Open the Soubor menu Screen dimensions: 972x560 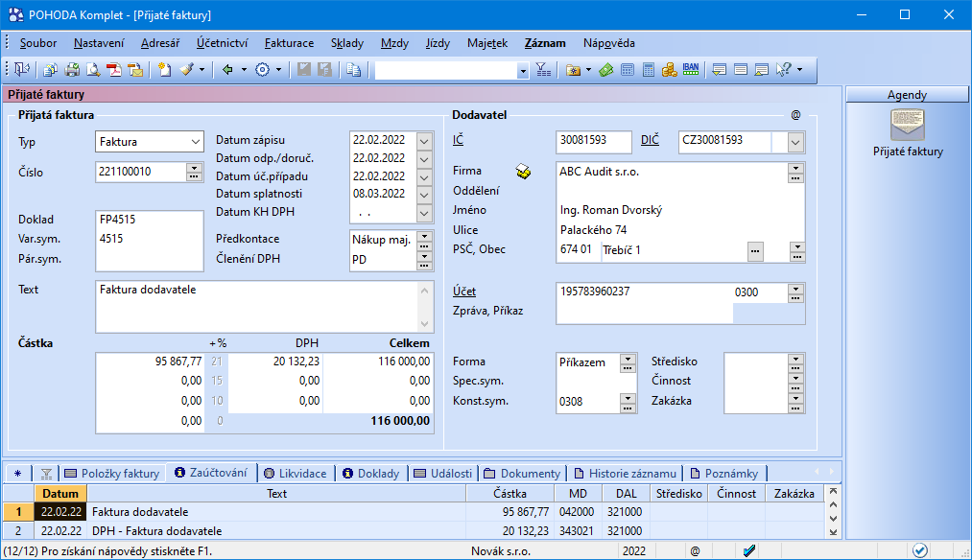coord(38,43)
